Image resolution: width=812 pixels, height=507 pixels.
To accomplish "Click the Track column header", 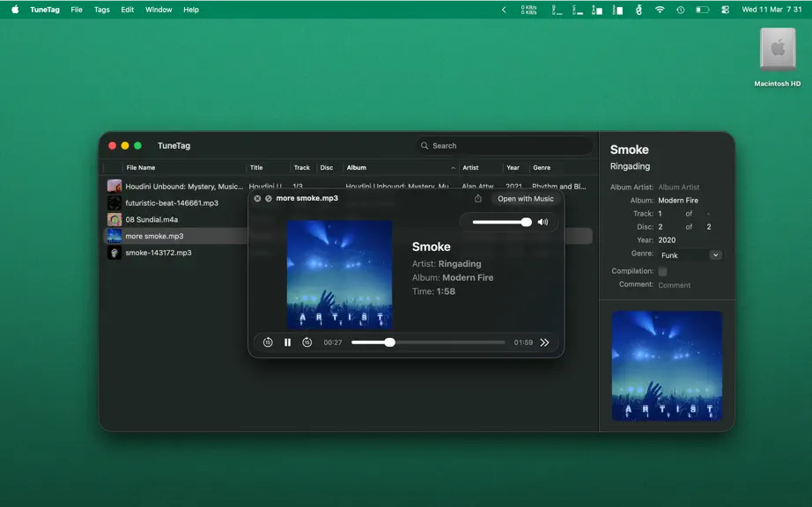I will pos(302,167).
